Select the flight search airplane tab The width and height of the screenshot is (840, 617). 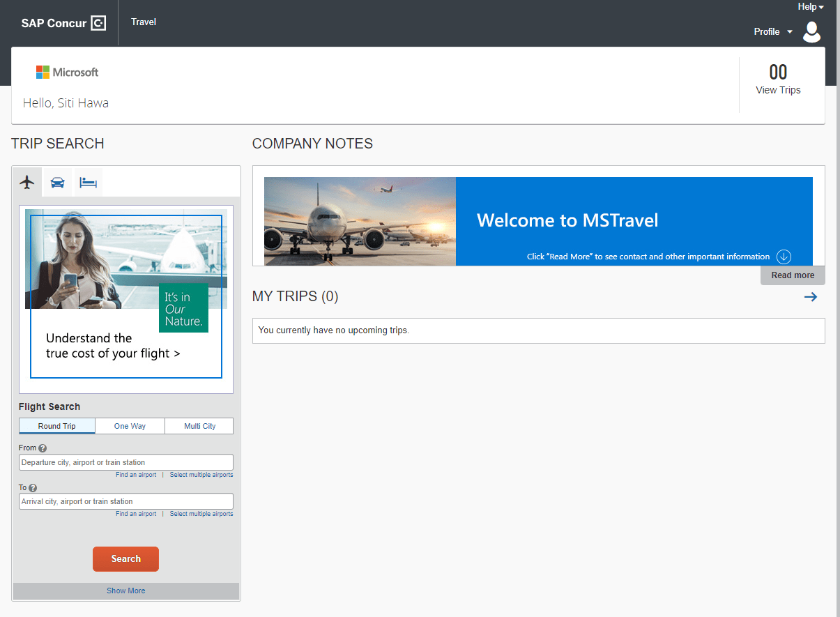(x=27, y=183)
